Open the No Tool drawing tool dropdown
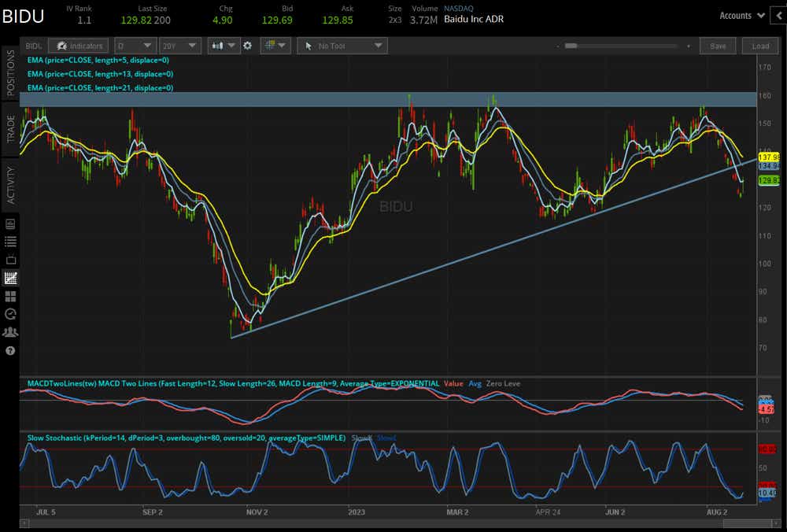 (x=342, y=46)
